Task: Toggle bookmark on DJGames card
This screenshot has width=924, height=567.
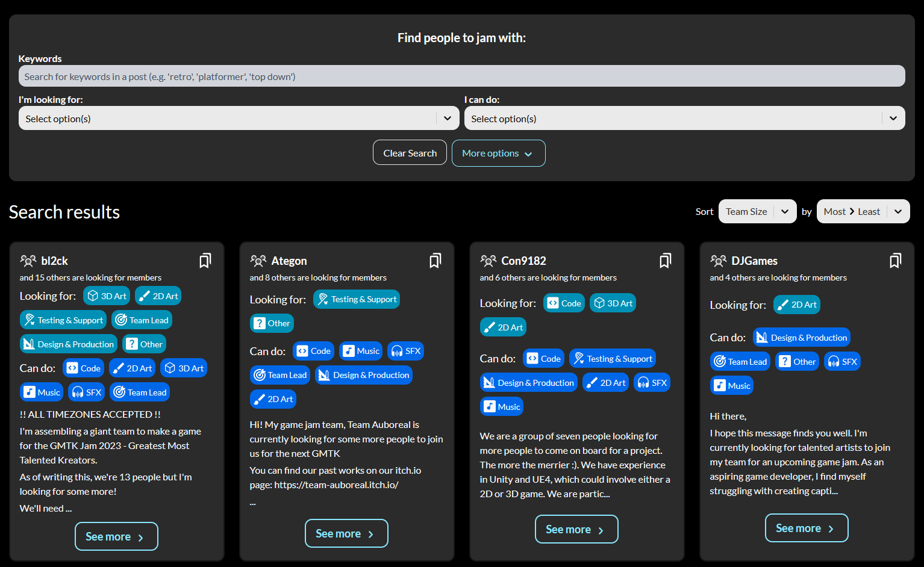Action: click(895, 261)
